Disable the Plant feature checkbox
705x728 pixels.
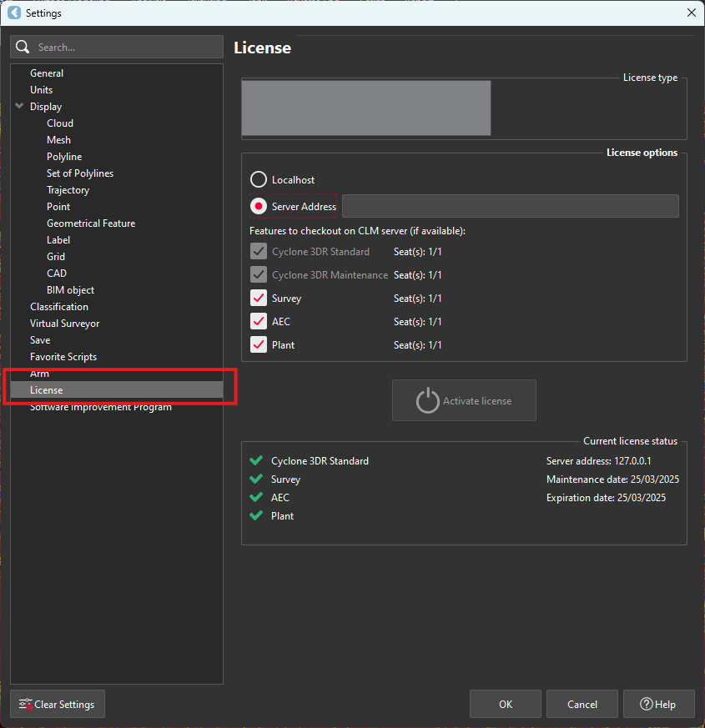click(x=259, y=345)
